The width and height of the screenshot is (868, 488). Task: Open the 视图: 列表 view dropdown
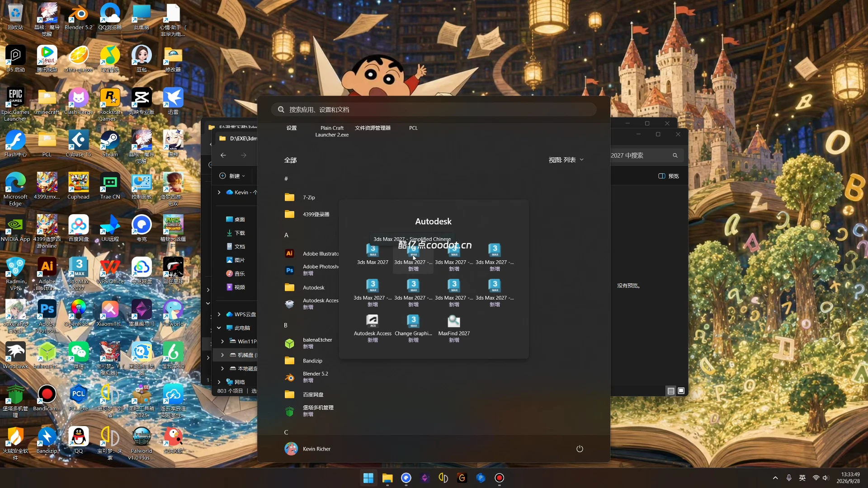point(566,160)
